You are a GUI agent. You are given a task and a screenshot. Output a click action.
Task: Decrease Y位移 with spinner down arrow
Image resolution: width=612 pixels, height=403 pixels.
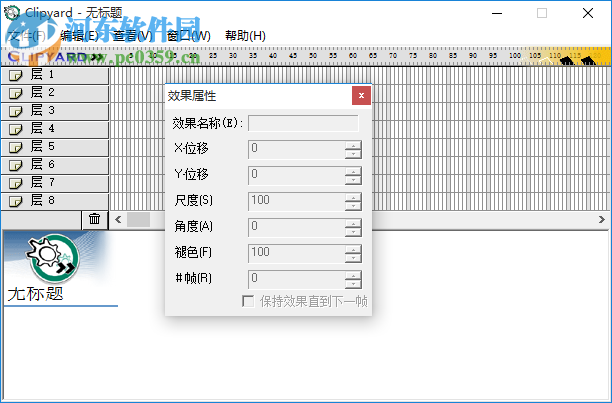tap(353, 180)
